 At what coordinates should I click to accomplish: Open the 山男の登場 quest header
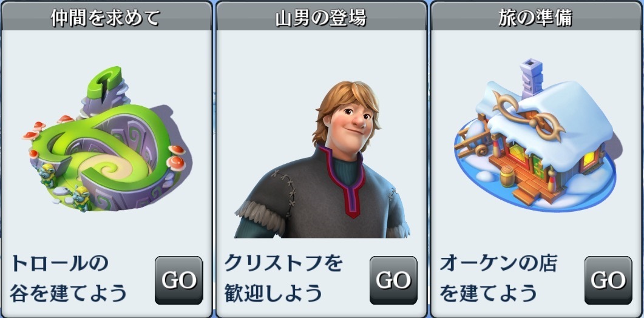[x=321, y=17]
